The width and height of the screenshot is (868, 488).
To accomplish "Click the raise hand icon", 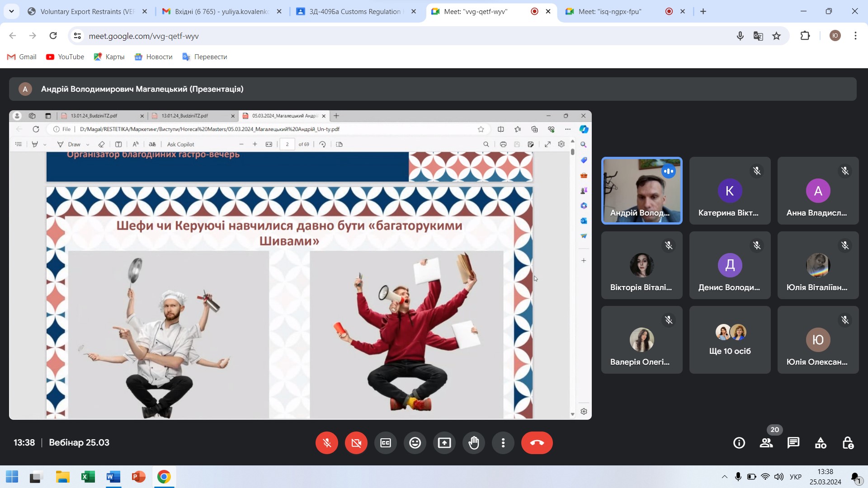I will coord(473,443).
